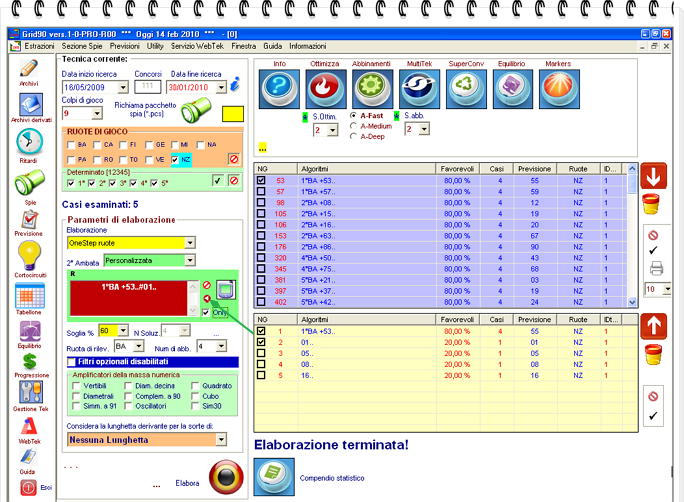The image size is (684, 502).
Task: Open the Spie flashlight sidebar icon
Action: click(x=29, y=182)
